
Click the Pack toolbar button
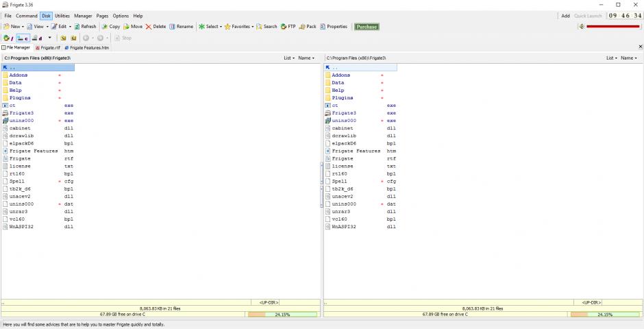pos(308,26)
